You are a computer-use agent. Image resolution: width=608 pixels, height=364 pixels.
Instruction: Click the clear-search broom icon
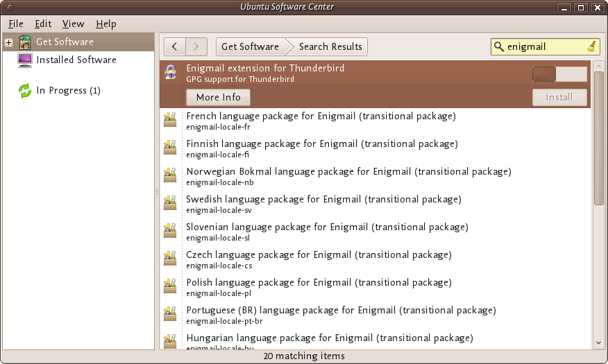[591, 46]
